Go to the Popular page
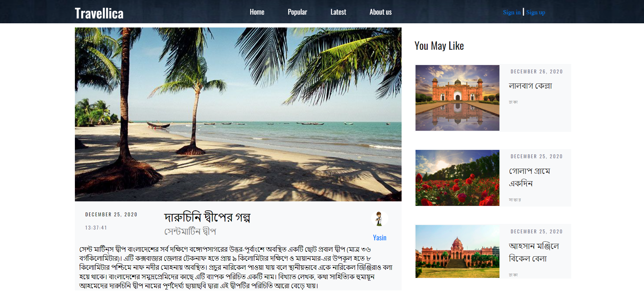The image size is (644, 305). (297, 12)
